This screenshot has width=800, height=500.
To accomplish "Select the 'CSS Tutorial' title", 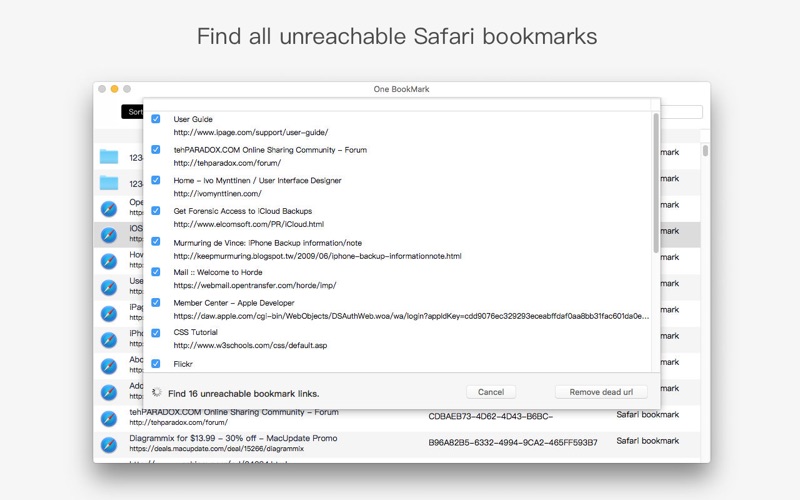I will click(x=195, y=332).
